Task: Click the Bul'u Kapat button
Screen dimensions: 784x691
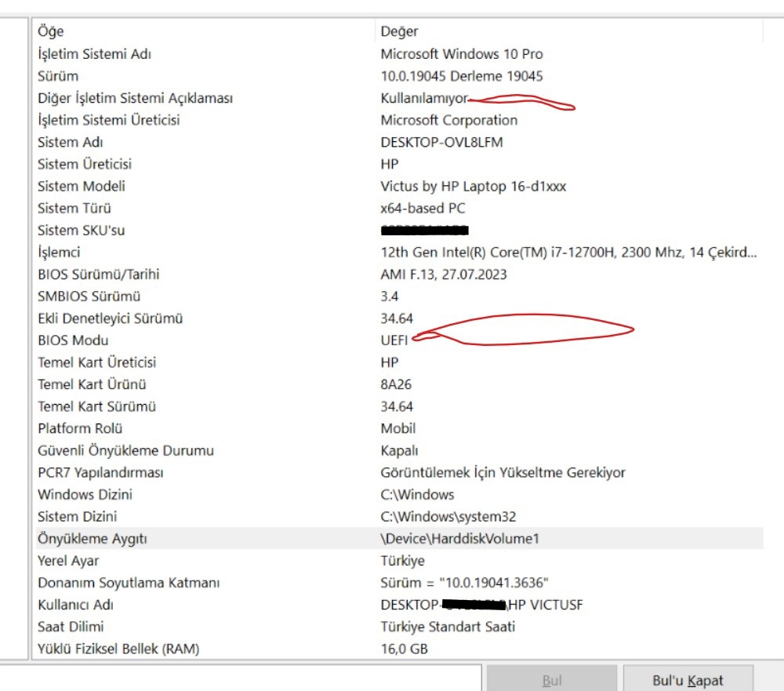Action: tap(688, 679)
